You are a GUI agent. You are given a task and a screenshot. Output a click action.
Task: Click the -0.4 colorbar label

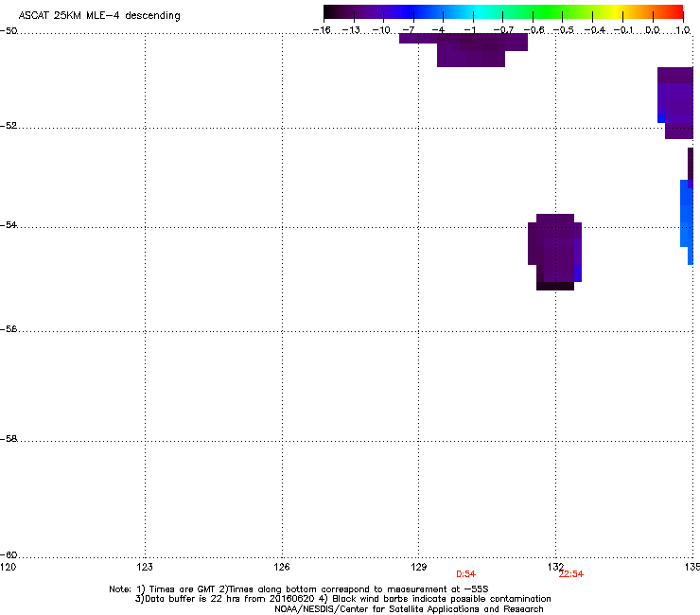click(x=595, y=30)
